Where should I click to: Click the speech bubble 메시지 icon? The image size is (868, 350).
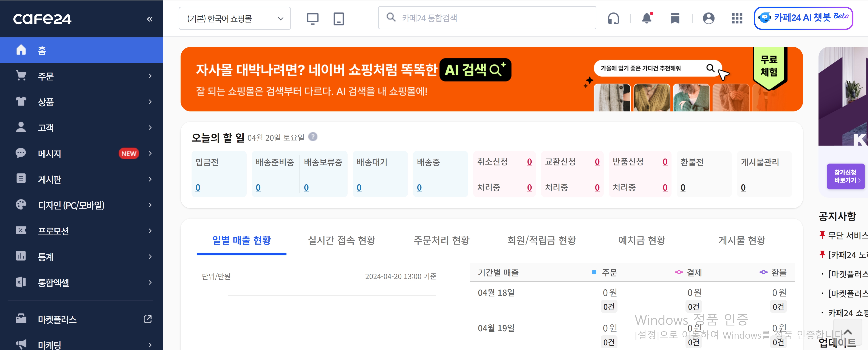(21, 153)
